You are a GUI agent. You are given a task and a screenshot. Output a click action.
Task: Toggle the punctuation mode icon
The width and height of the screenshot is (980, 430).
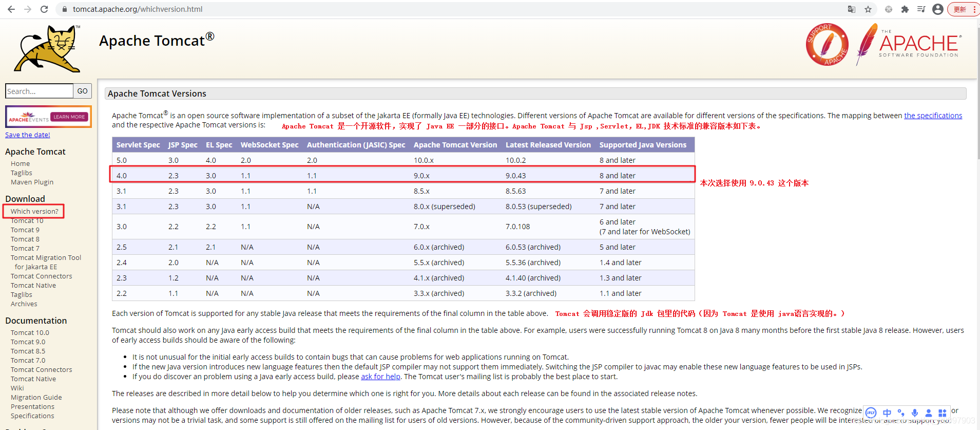pos(901,413)
